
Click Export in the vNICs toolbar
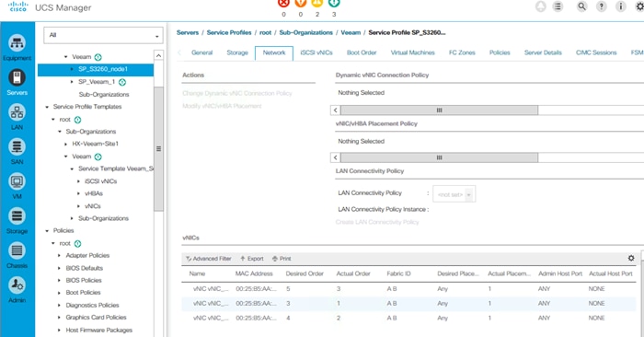(252, 259)
